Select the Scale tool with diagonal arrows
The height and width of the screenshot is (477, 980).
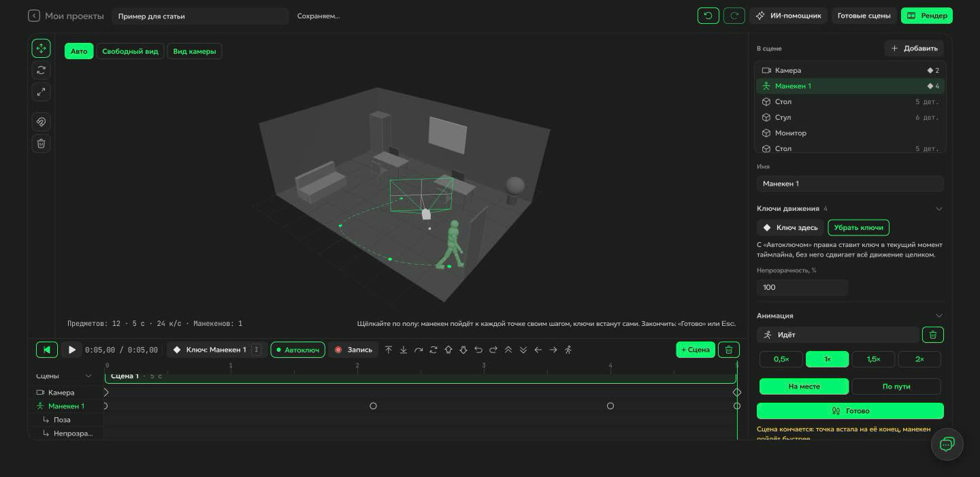pyautogui.click(x=41, y=92)
